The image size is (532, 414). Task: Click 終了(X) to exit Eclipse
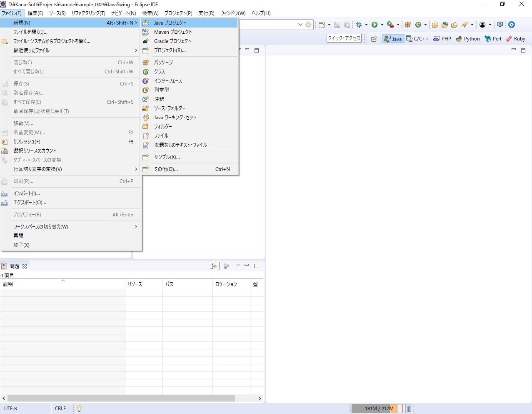[x=71, y=245]
